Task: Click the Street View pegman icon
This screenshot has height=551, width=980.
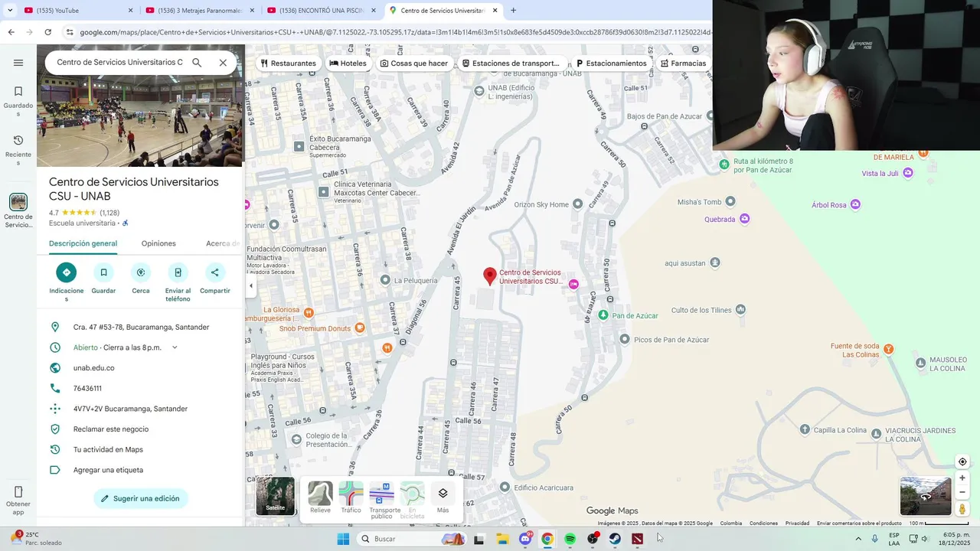Action: pos(962,509)
